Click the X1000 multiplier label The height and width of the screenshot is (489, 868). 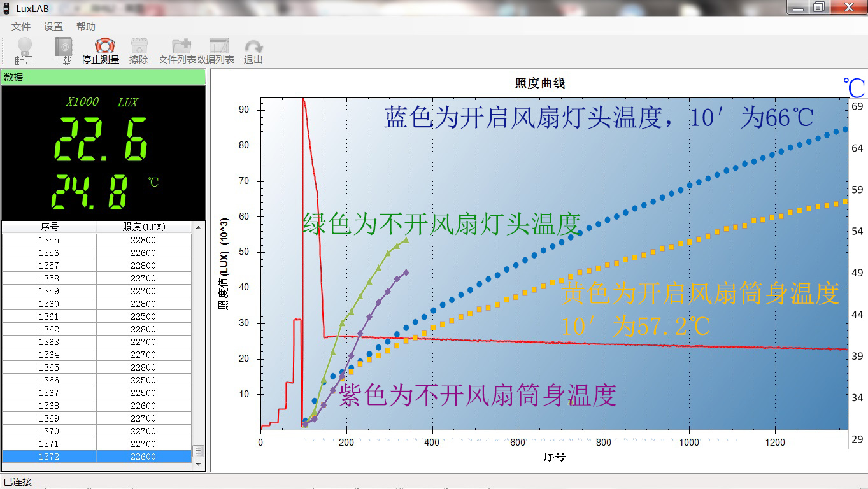click(83, 102)
